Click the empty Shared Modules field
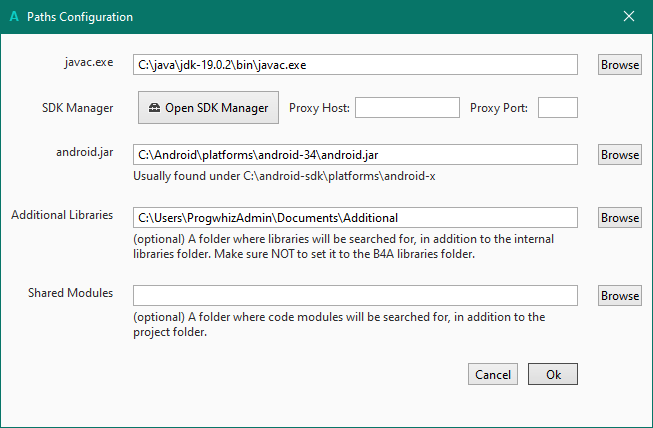Screen dimensions: 653x428 pyautogui.click(x=355, y=295)
